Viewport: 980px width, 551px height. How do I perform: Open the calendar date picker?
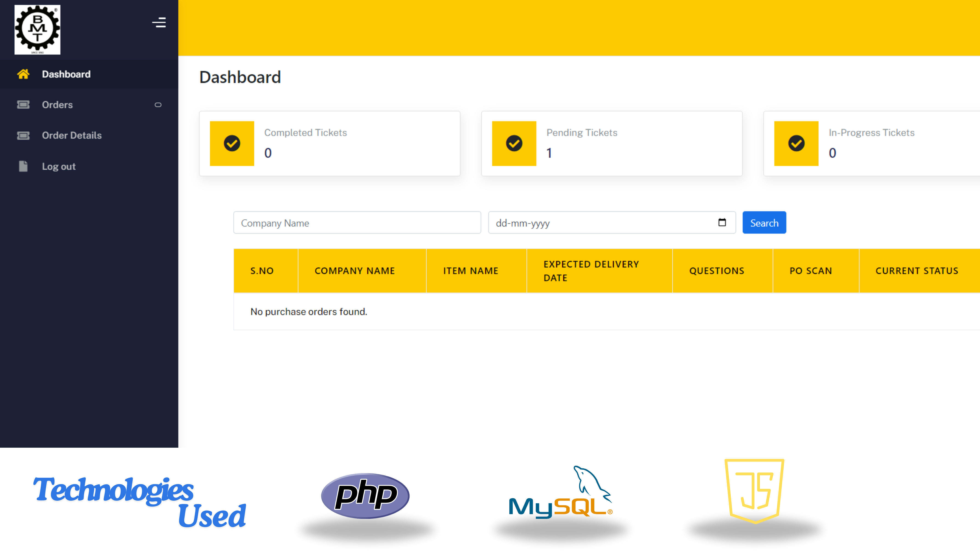[722, 223]
